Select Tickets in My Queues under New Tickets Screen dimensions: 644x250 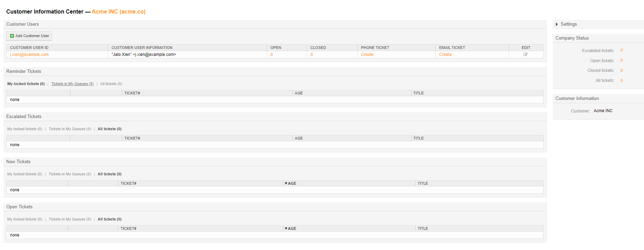(x=70, y=174)
